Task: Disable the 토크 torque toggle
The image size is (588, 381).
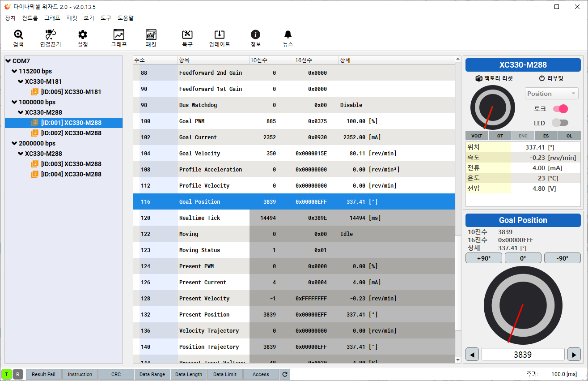Action: [x=560, y=109]
